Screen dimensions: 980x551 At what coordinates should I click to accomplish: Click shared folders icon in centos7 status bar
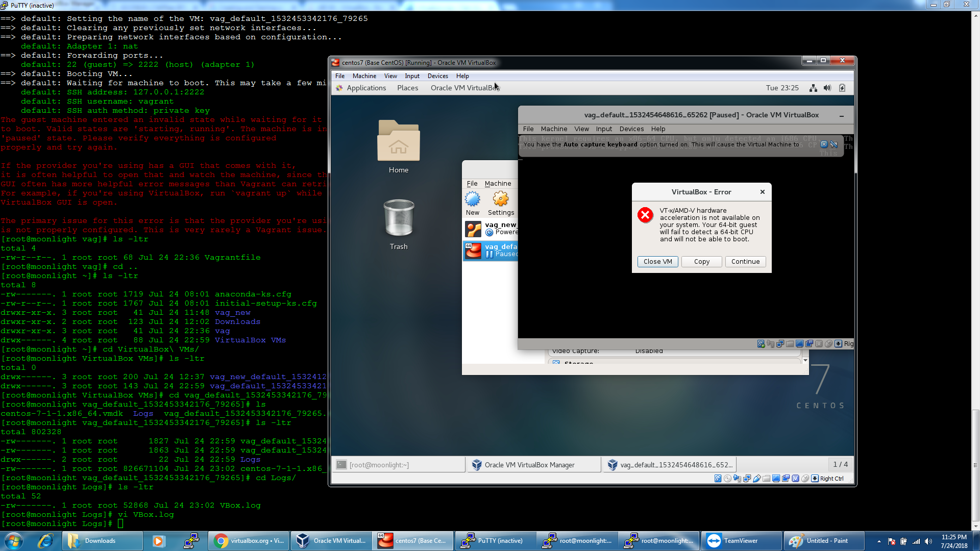tap(766, 479)
